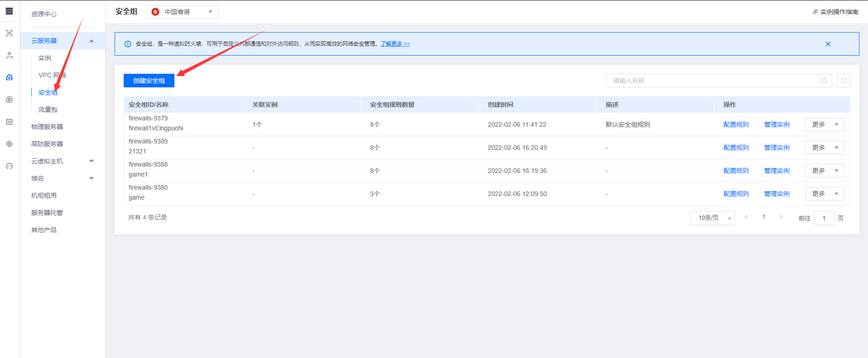Click the scan frame icon in left rail
The height and width of the screenshot is (358, 868).
click(x=9, y=33)
